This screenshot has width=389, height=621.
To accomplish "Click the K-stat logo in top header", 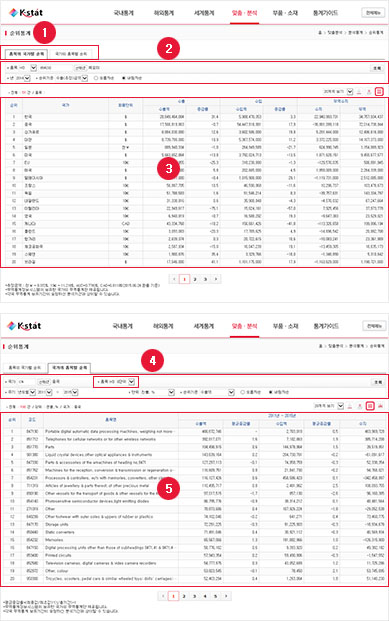I will [x=26, y=13].
